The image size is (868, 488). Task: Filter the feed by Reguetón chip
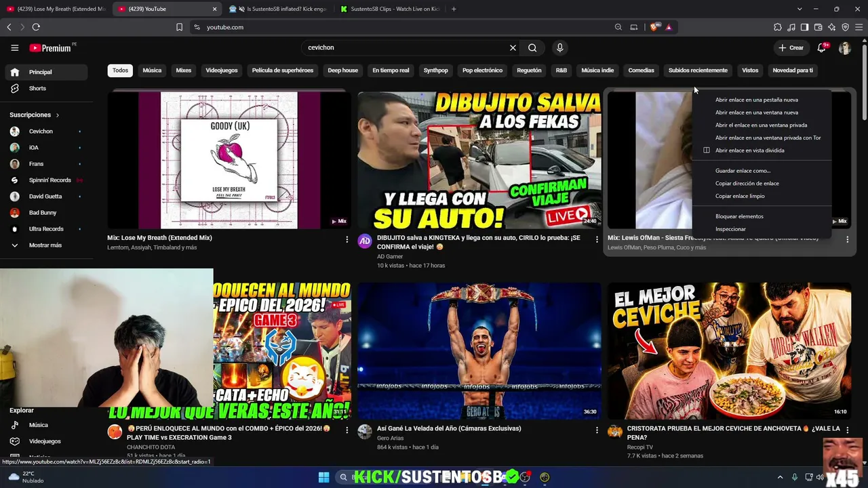click(529, 70)
